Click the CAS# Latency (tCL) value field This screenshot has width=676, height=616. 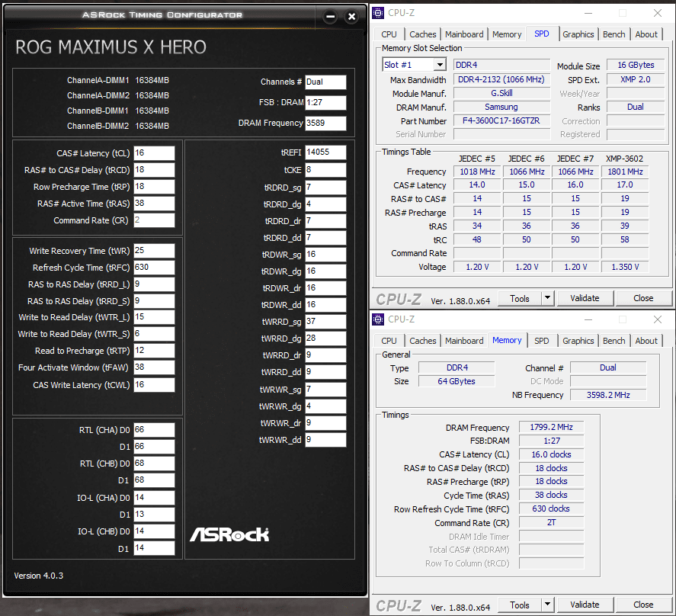pos(154,153)
